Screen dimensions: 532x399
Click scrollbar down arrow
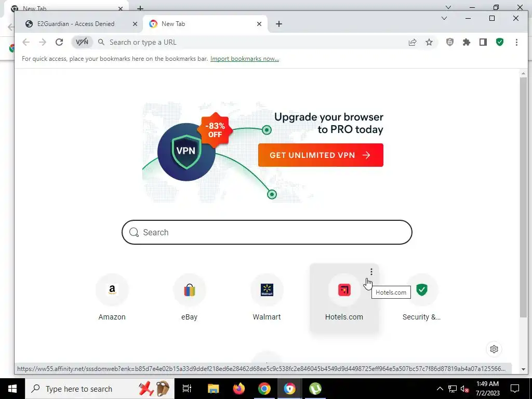click(523, 369)
